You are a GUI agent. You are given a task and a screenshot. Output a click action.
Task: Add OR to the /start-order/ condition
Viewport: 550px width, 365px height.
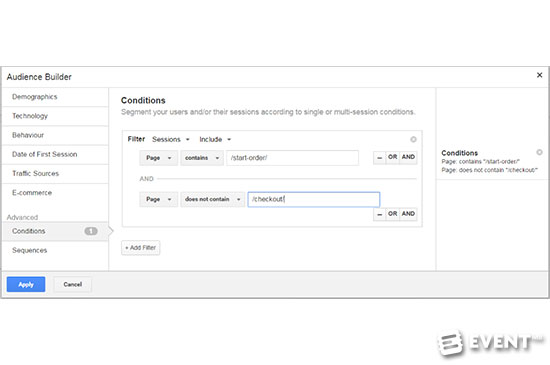pyautogui.click(x=393, y=157)
